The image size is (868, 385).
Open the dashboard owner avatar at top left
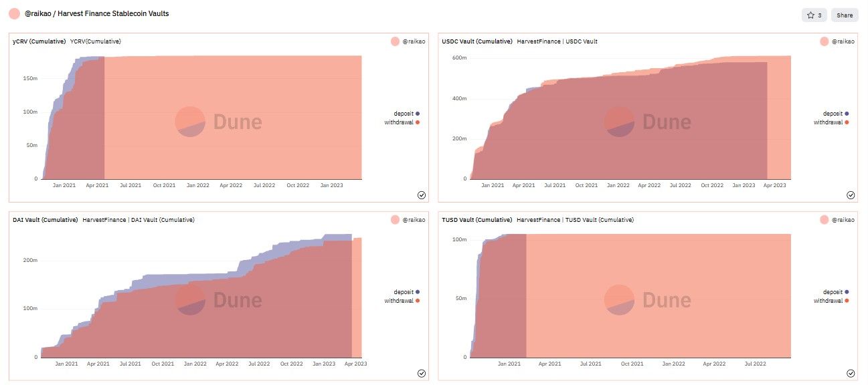pos(14,13)
